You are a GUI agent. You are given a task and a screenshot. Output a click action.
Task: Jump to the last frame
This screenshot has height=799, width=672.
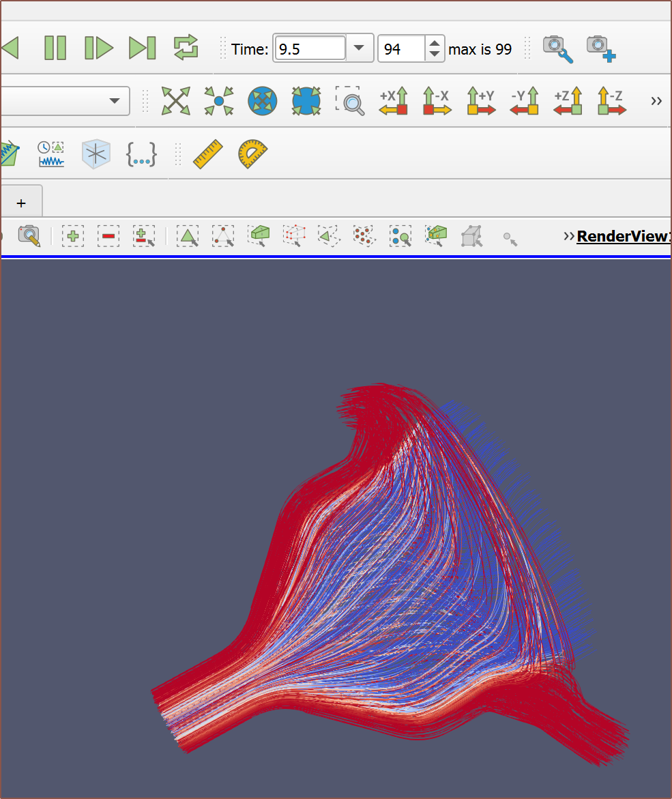click(x=142, y=48)
